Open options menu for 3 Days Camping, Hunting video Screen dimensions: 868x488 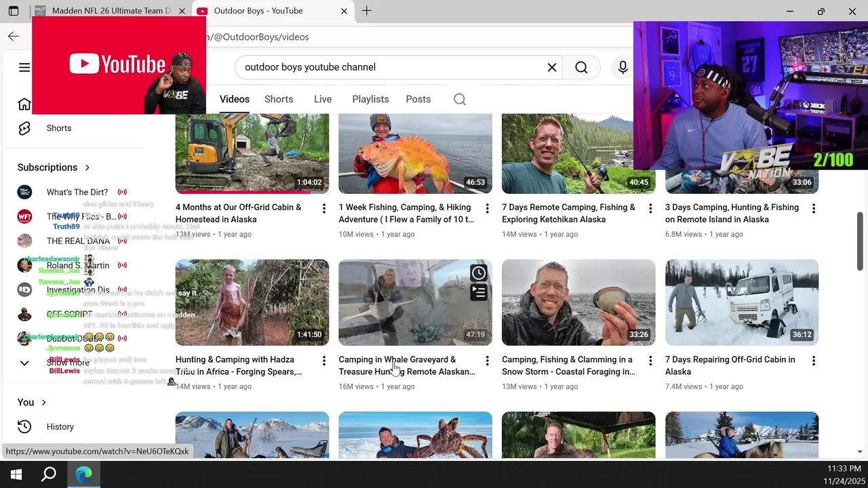tap(814, 209)
